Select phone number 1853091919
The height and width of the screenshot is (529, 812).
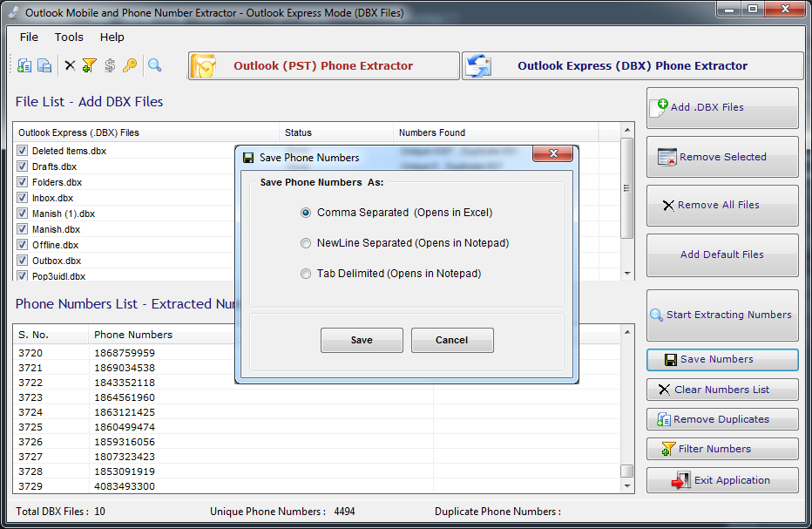tap(125, 471)
